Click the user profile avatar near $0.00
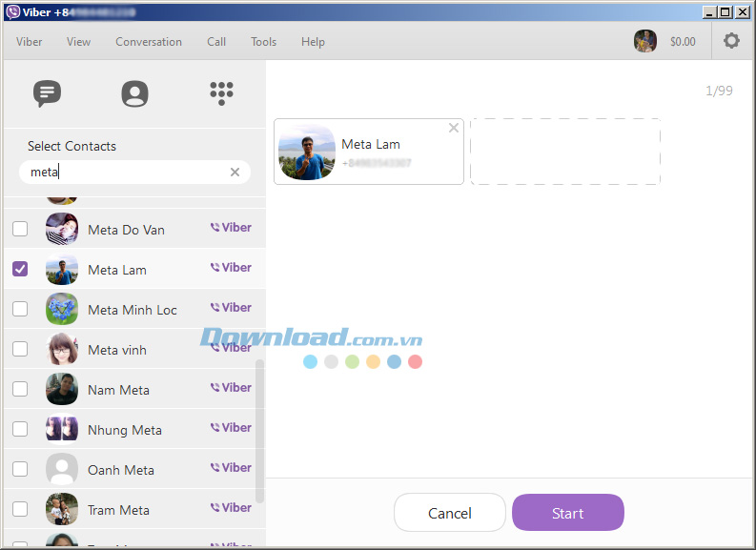The image size is (756, 550). point(645,41)
